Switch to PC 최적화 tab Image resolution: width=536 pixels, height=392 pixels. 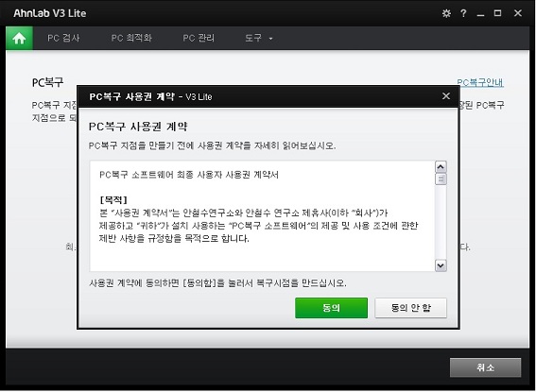131,38
